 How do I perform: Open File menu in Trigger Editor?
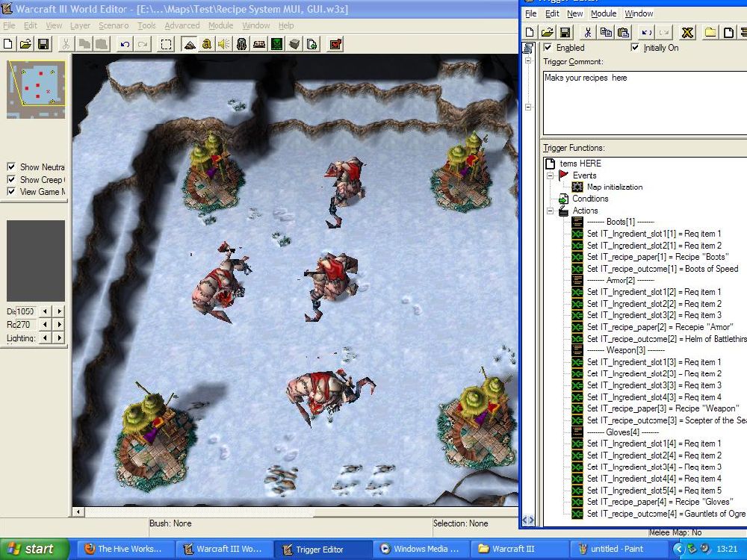coord(530,13)
